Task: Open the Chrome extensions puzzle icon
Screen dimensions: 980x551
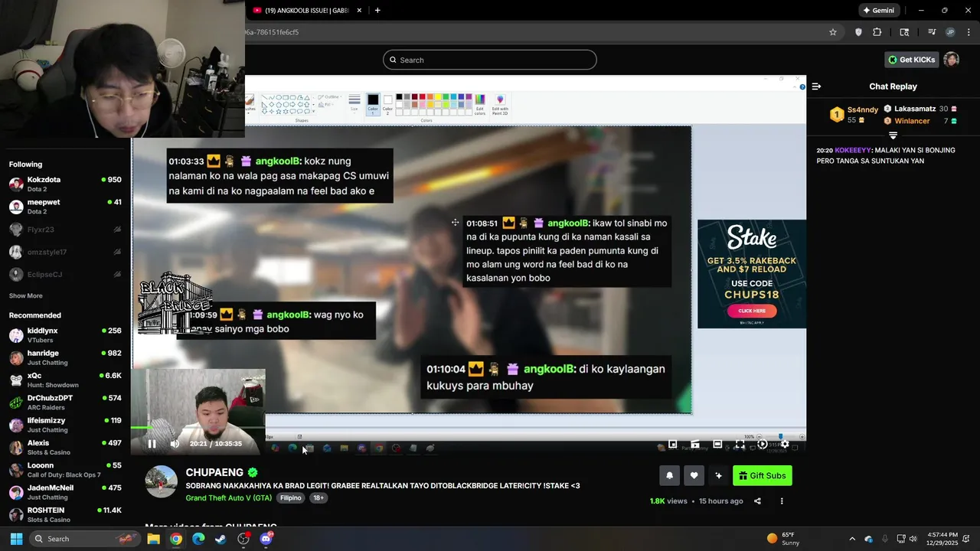Action: point(877,32)
